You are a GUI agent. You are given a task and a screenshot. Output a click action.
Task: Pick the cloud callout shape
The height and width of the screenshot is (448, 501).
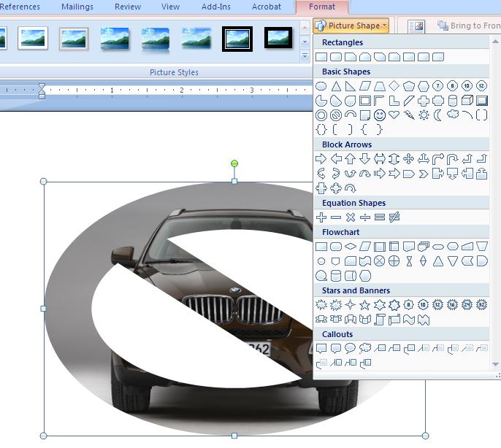click(365, 349)
